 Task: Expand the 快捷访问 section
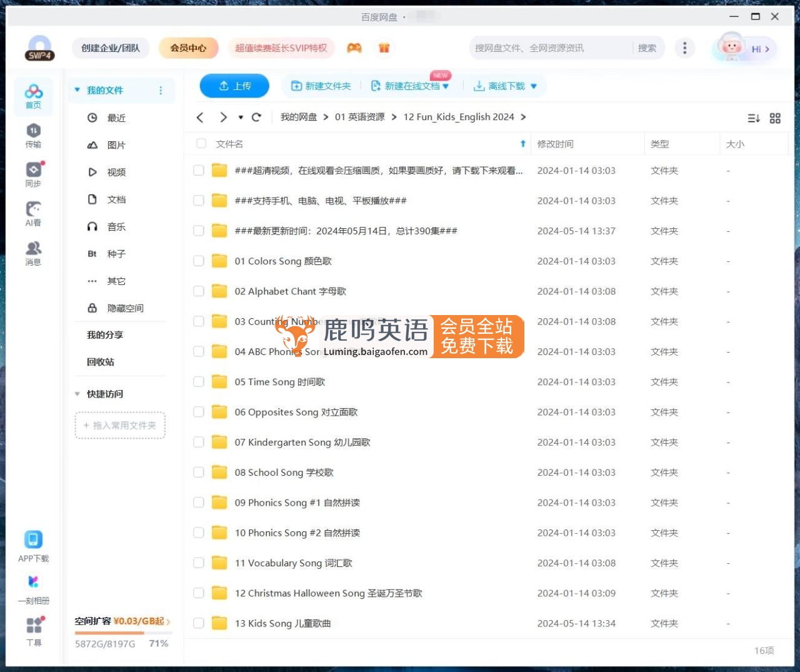77,394
